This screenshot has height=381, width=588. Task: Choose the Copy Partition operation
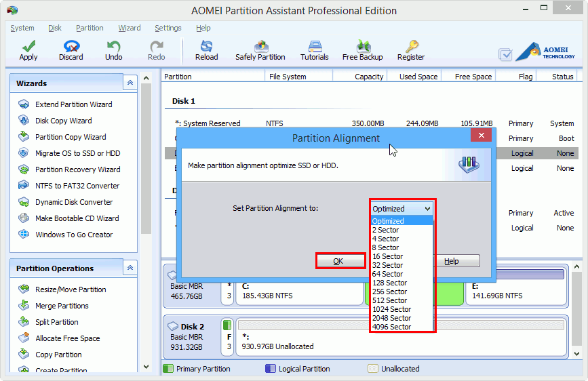[x=58, y=355]
